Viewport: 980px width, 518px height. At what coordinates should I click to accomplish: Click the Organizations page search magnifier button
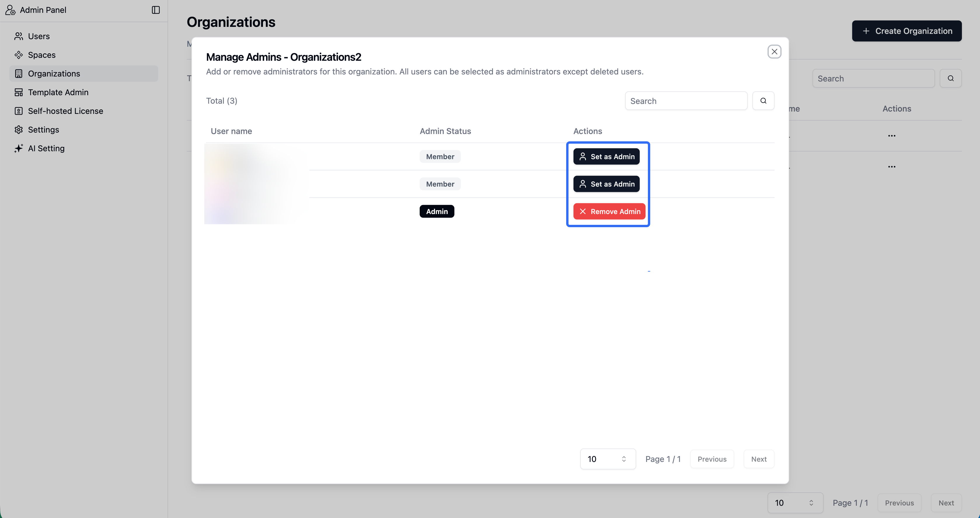pyautogui.click(x=950, y=79)
